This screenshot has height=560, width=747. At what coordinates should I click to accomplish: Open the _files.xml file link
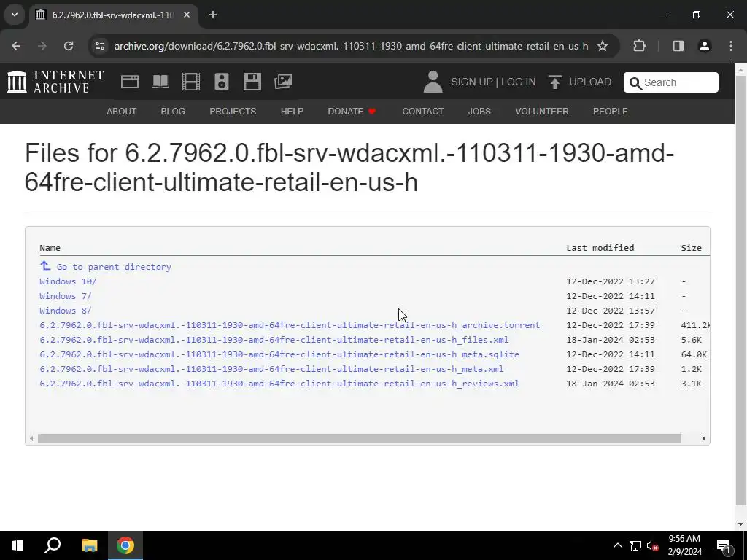click(x=274, y=340)
